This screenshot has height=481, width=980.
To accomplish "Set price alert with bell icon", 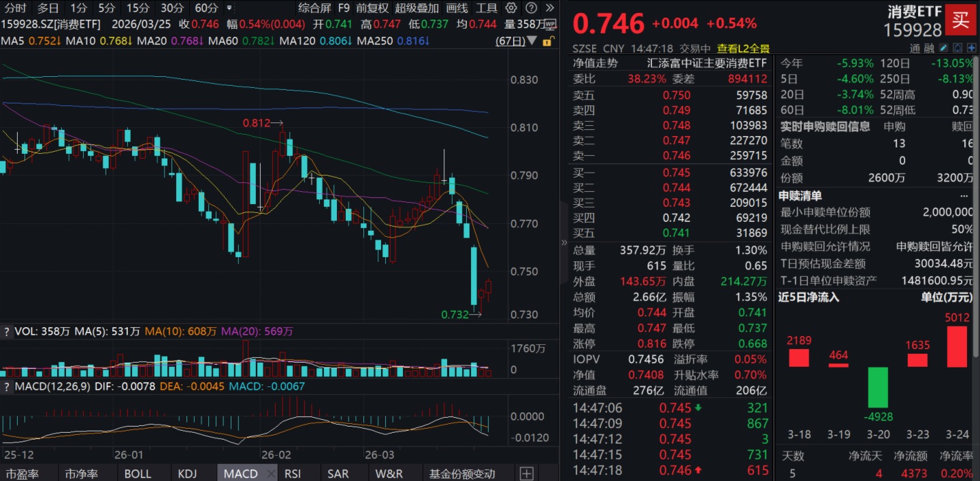I will point(956,48).
